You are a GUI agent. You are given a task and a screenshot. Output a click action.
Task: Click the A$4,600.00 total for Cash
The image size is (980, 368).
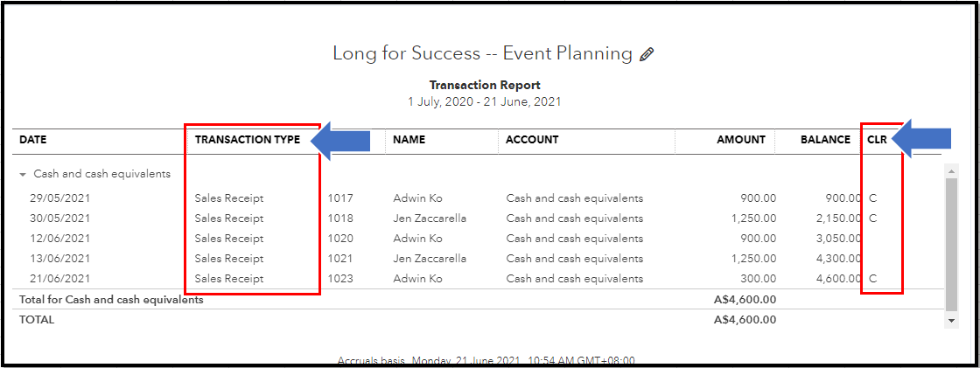click(x=745, y=300)
